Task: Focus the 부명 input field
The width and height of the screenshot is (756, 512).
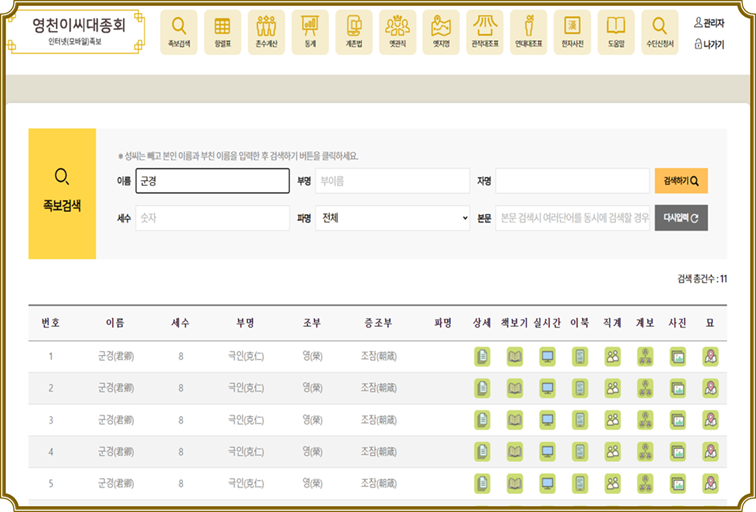Action: tap(392, 181)
